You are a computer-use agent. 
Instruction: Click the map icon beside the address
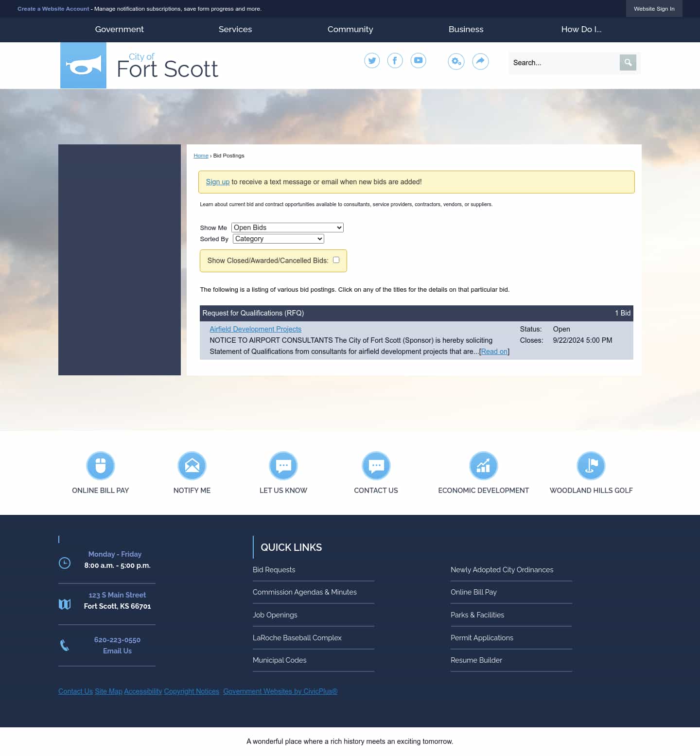pyautogui.click(x=65, y=604)
